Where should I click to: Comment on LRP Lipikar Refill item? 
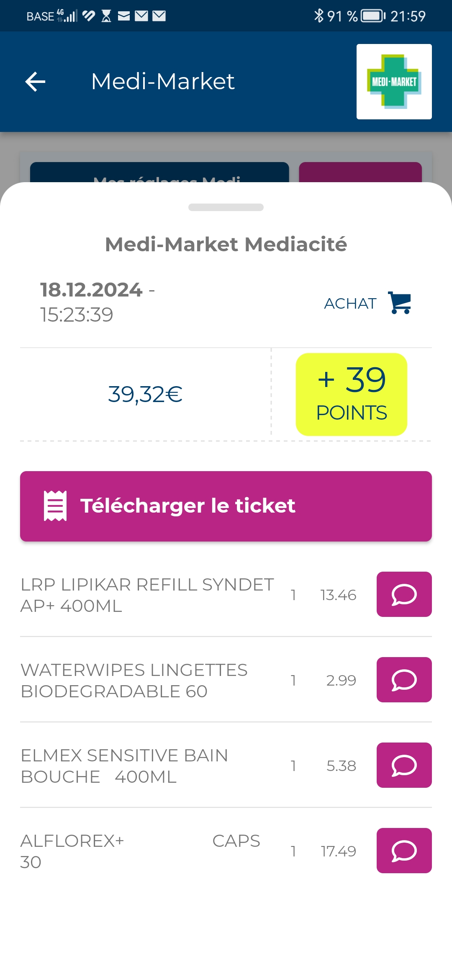404,594
